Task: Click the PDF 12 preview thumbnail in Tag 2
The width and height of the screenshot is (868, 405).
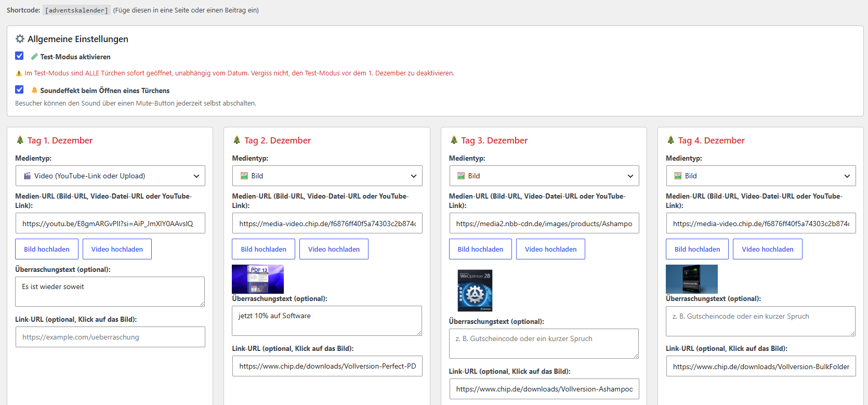Action: [x=258, y=279]
